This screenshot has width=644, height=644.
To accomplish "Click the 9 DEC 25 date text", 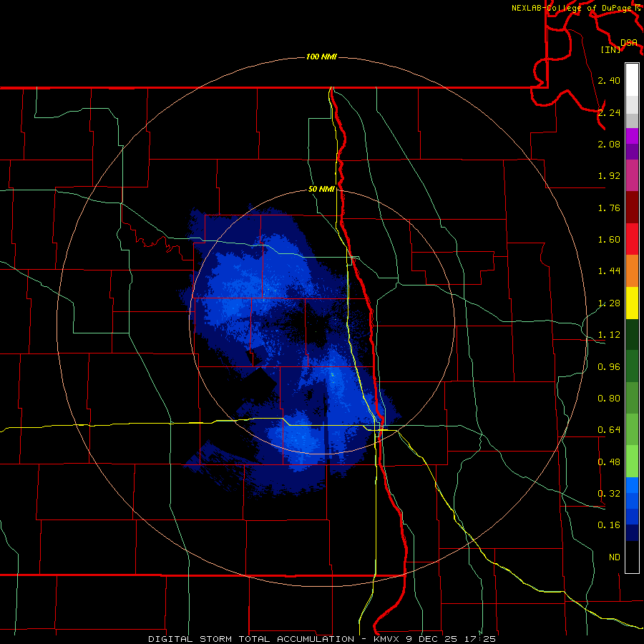I will point(432,639).
